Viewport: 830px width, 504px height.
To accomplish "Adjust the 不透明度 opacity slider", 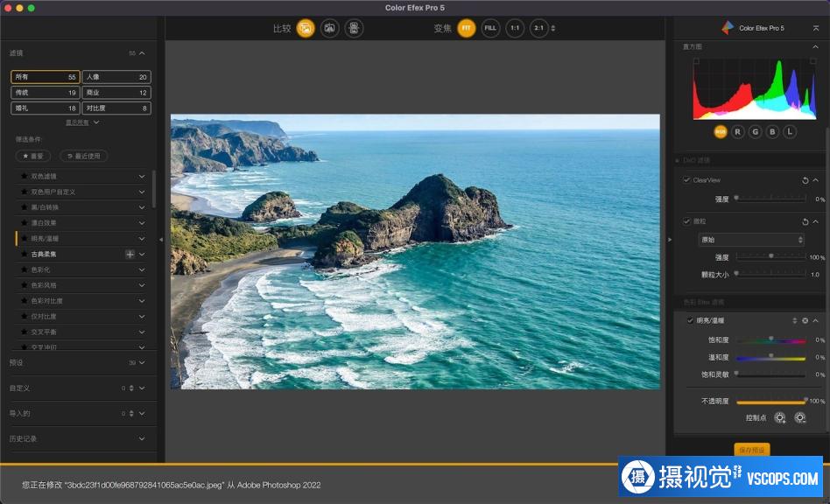I will coord(771,402).
